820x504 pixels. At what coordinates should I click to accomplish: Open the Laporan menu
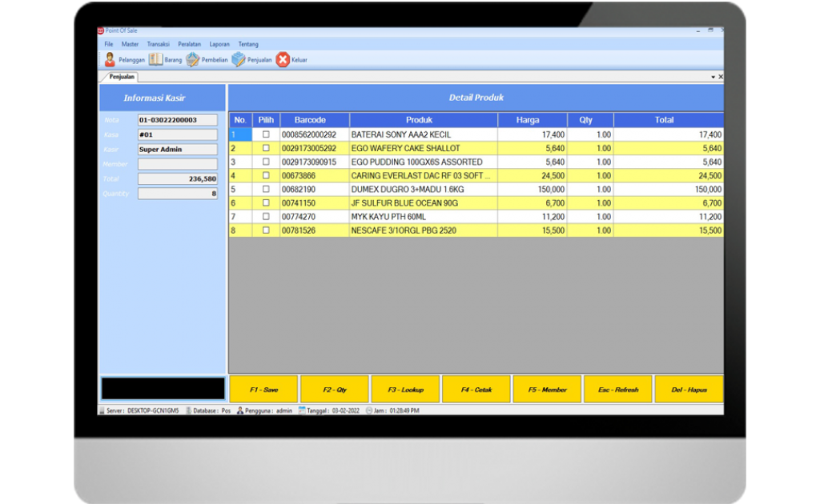(x=219, y=44)
